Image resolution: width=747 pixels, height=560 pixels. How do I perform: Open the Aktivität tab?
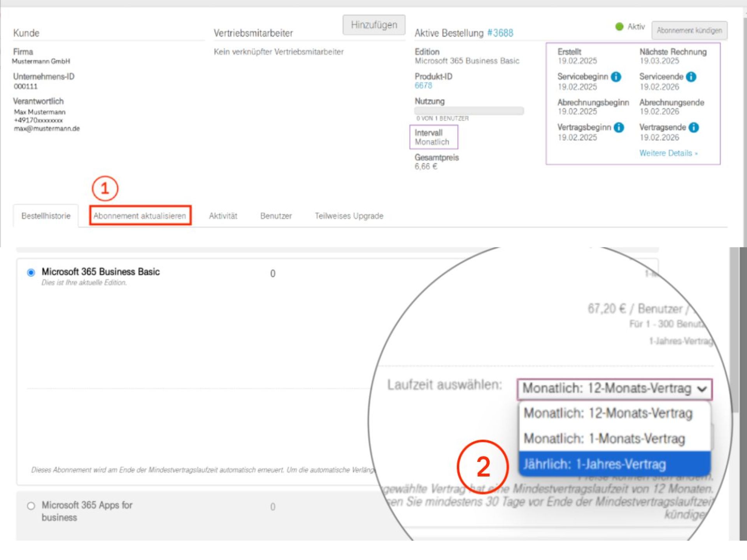(x=223, y=216)
